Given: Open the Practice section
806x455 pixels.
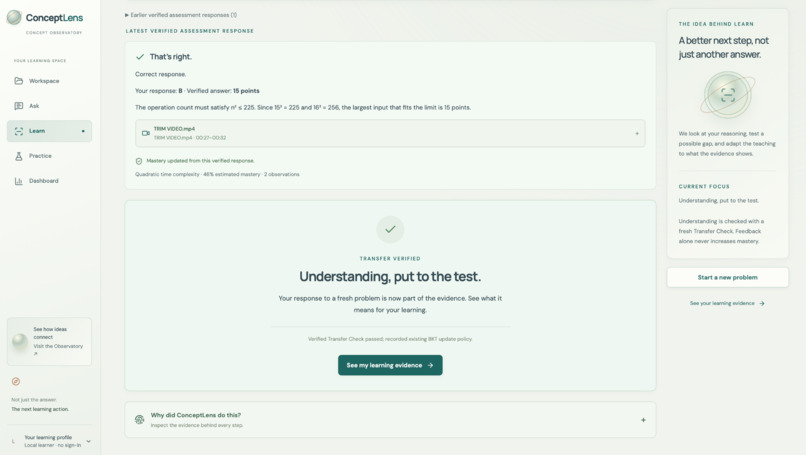Looking at the screenshot, I should [x=49, y=156].
